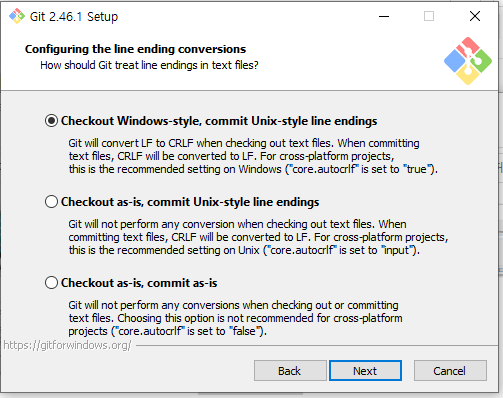Click the 'Checkout as-is, commit as-is' label text
Viewport: 503px width, 398px height.
click(139, 283)
